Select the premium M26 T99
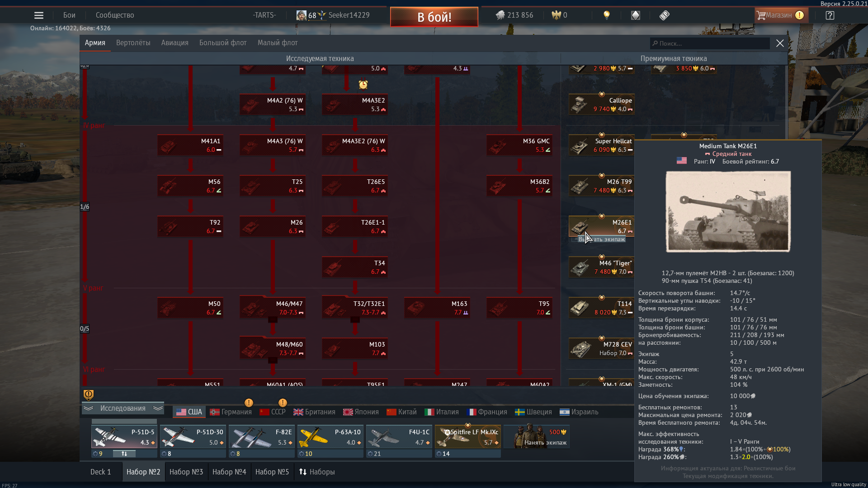 click(x=602, y=186)
